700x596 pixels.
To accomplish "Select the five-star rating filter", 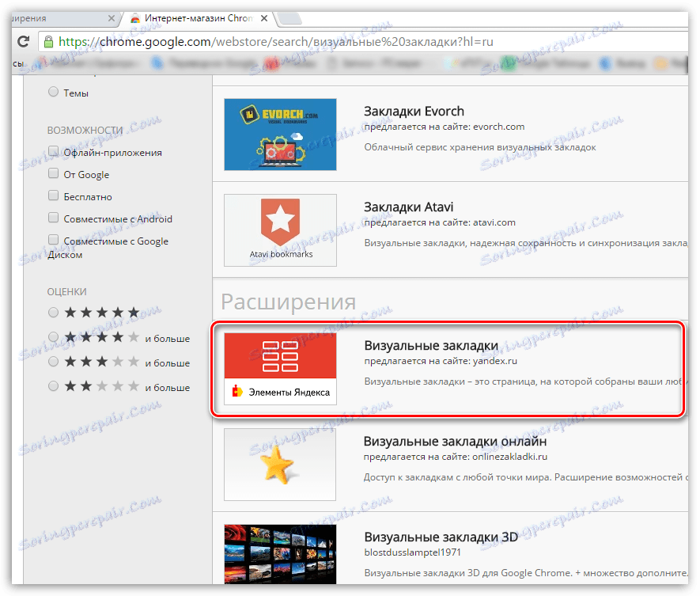I will coord(53,313).
